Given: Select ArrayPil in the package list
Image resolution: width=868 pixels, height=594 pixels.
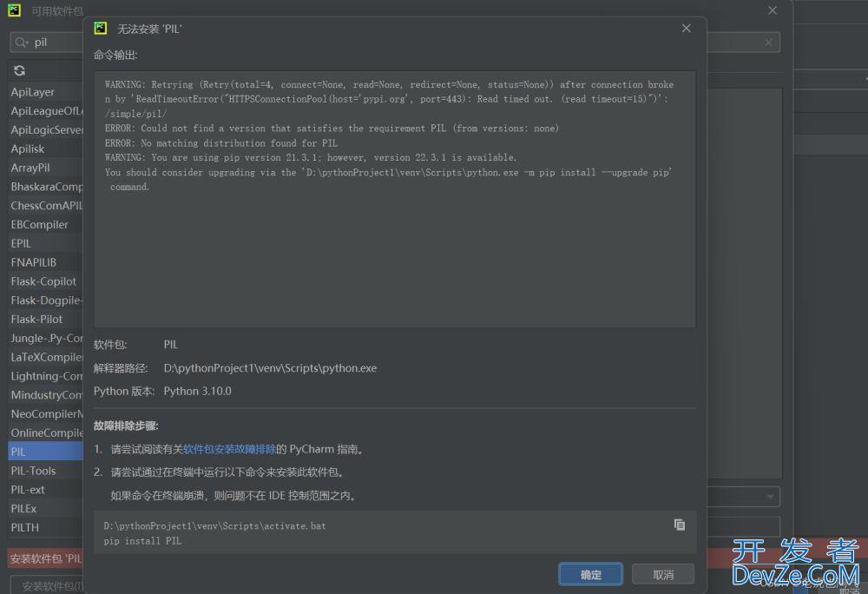Looking at the screenshot, I should point(45,168).
